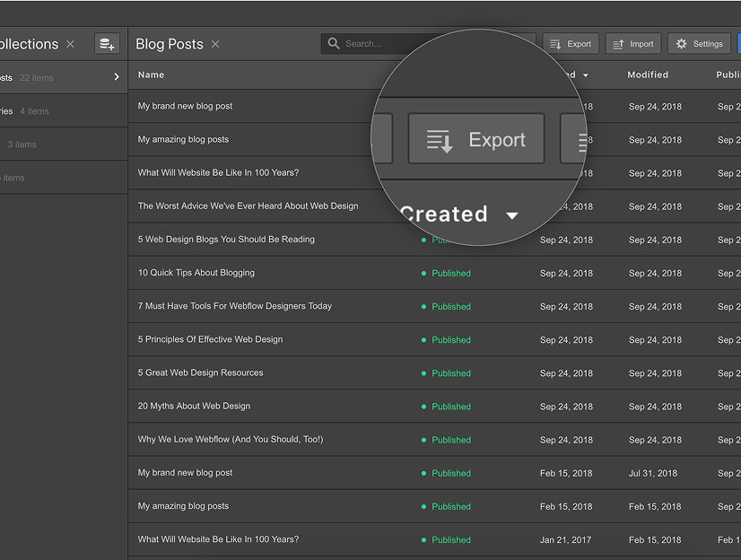Viewport: 741px width, 560px height.
Task: Click the 'Jul 31, 2018' modified date
Action: [653, 473]
